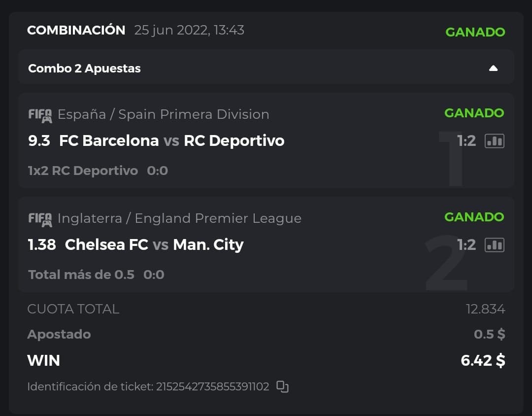Click the COMBINACIÓN title
The width and height of the screenshot is (532, 416).
point(76,30)
